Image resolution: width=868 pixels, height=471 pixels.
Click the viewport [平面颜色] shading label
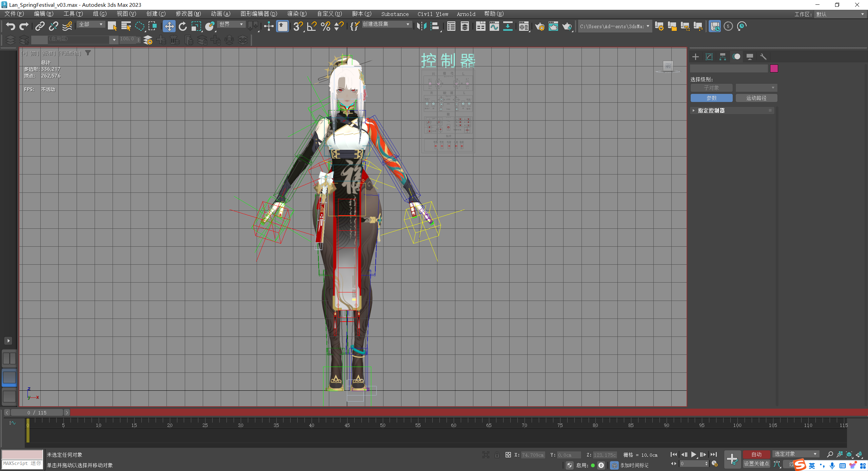coord(70,53)
